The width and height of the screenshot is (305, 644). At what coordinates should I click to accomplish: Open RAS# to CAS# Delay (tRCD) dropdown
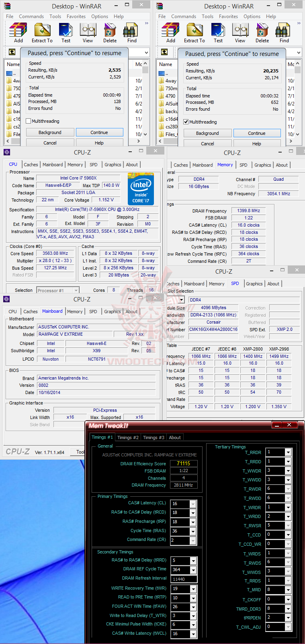click(x=193, y=513)
